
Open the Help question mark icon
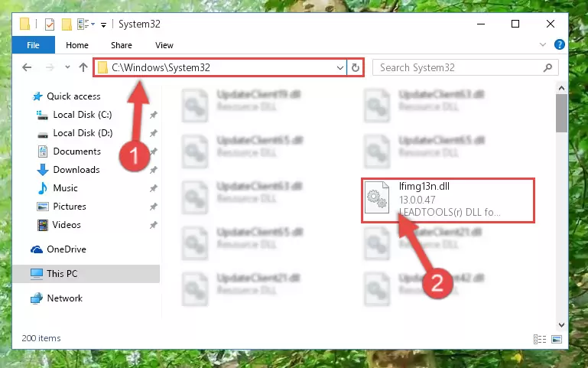tap(559, 44)
